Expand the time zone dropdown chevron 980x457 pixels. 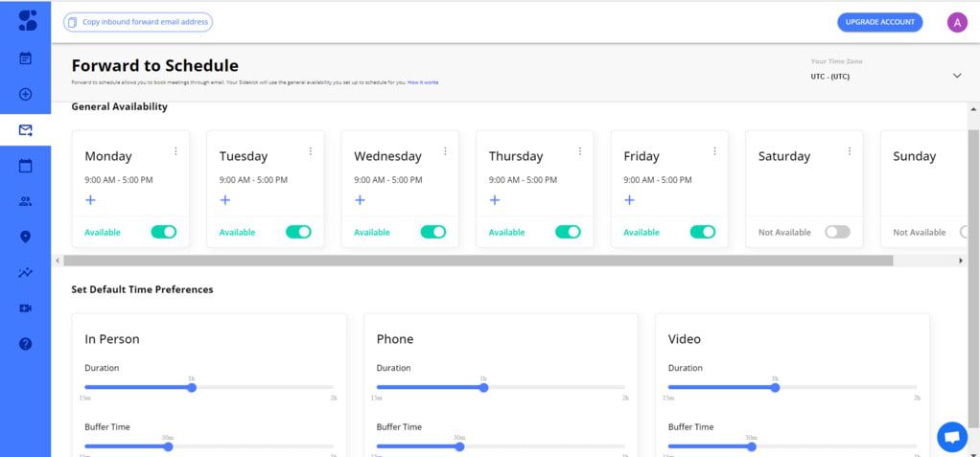pyautogui.click(x=957, y=76)
